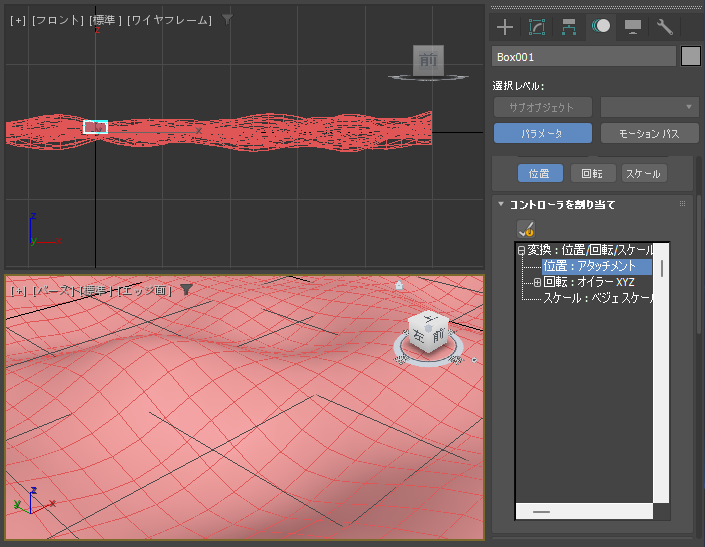Switch to モーション パス

click(x=649, y=133)
